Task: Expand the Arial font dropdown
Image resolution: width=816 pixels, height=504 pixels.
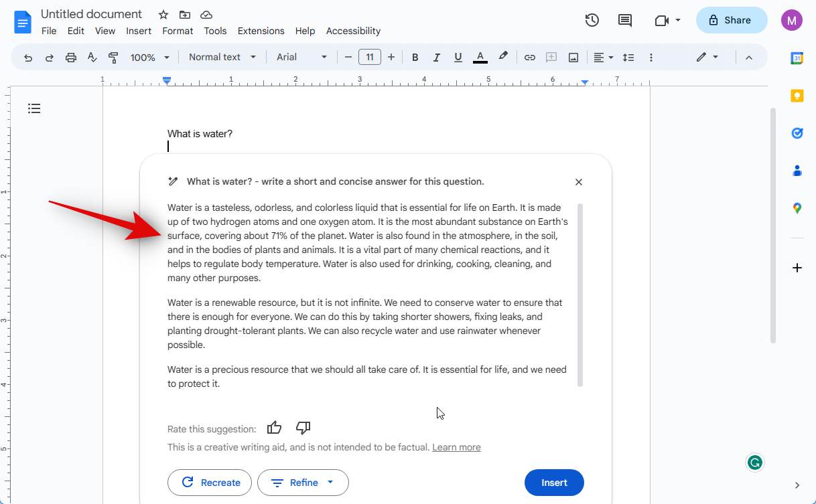Action: pos(302,58)
